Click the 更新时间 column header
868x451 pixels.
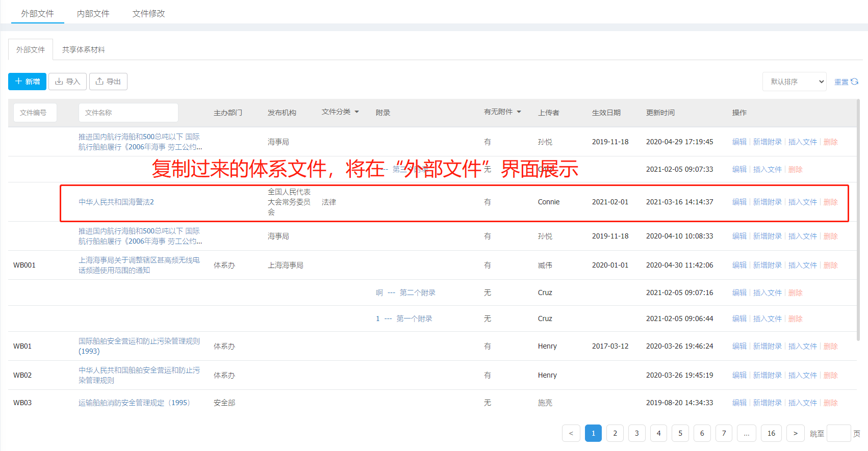click(x=660, y=113)
